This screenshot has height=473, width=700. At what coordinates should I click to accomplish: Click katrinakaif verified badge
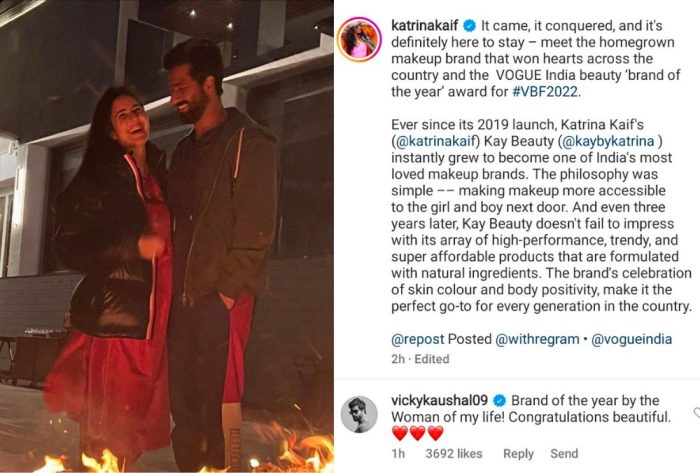[x=469, y=26]
